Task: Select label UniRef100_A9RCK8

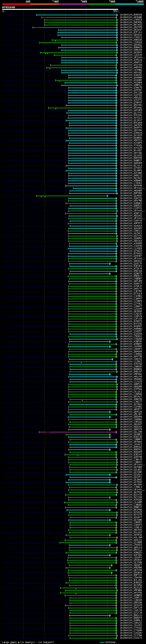Action: click(131, 50)
